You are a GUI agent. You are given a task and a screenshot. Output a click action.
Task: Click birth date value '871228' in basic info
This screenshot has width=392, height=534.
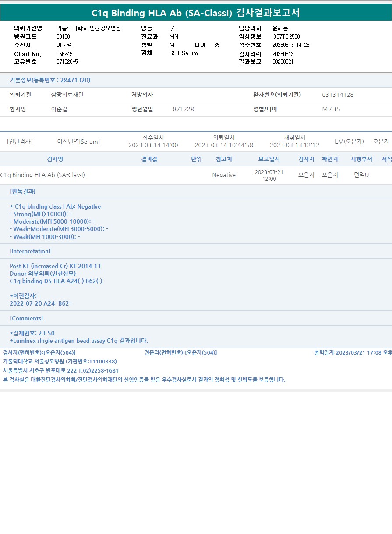click(x=184, y=109)
